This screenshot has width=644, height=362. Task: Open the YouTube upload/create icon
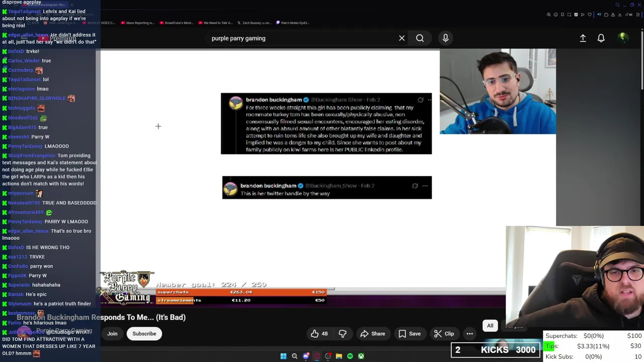583,38
